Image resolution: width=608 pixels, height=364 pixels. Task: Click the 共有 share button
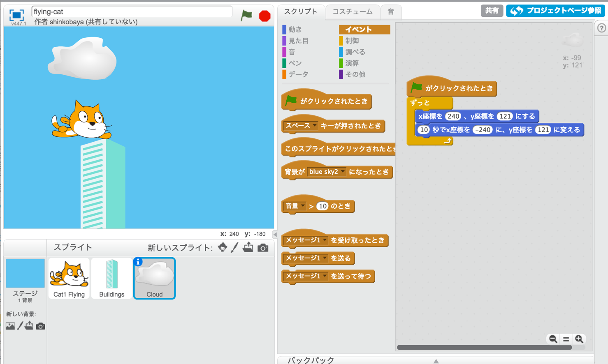[x=492, y=11]
